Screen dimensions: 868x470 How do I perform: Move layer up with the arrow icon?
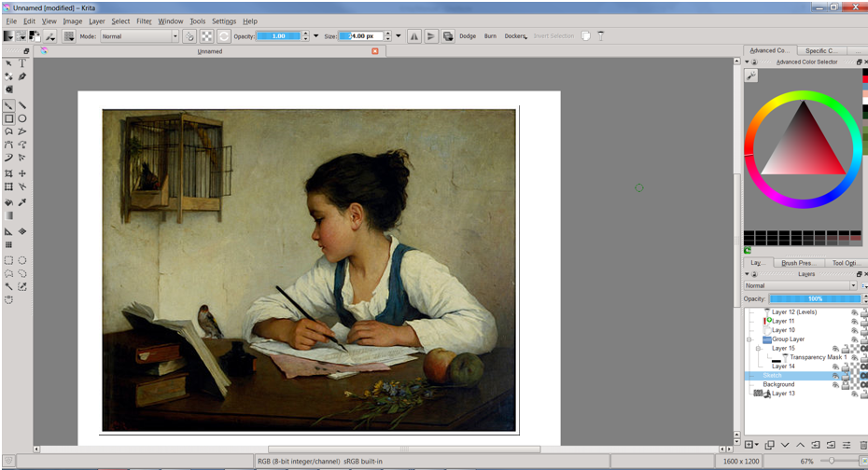coord(801,445)
